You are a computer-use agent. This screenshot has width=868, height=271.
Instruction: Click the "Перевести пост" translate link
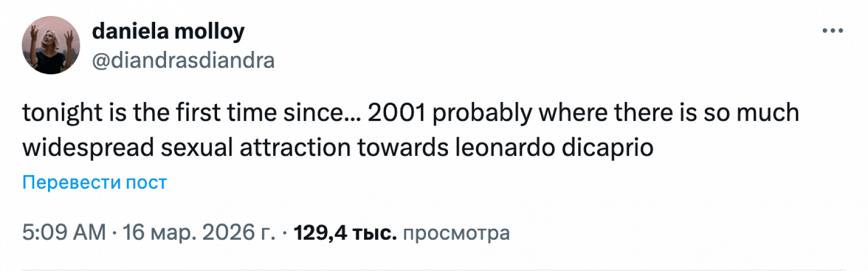click(95, 183)
